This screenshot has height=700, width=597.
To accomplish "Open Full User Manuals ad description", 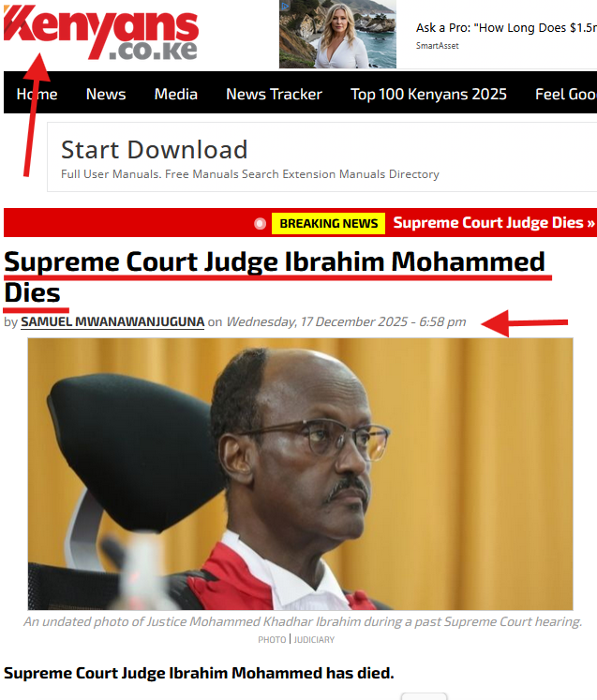I will [250, 174].
